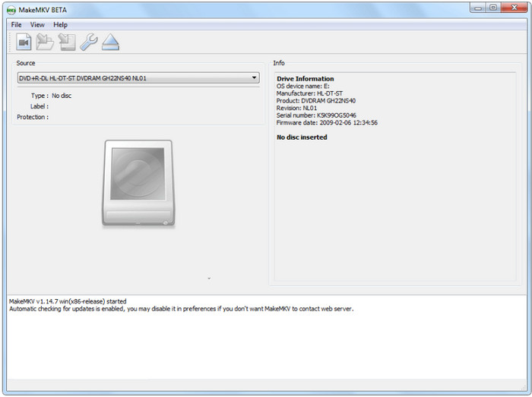Click the Open disc folder toolbar icon
The height and width of the screenshot is (397, 532).
tap(45, 43)
